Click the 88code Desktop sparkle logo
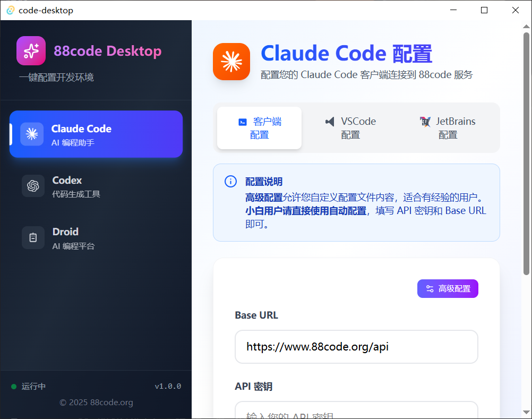Viewport: 532px width, 419px height. [31, 51]
